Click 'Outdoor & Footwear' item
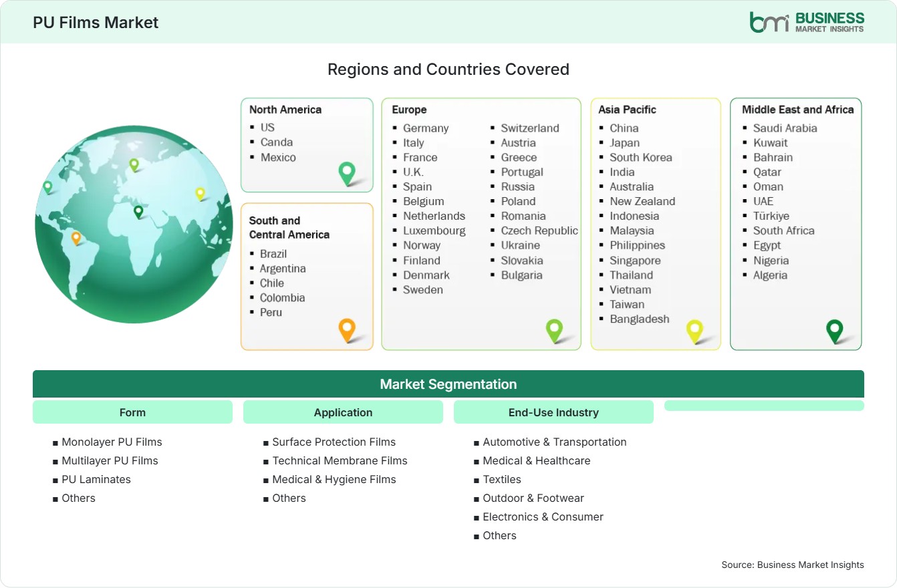Screen dimensions: 897x588 pos(533,498)
